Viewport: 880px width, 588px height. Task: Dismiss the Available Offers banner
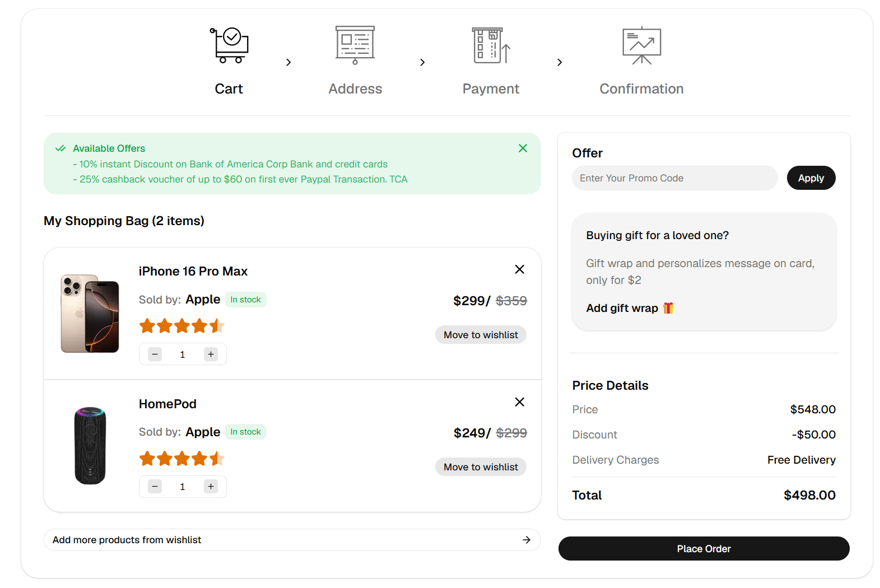point(523,148)
